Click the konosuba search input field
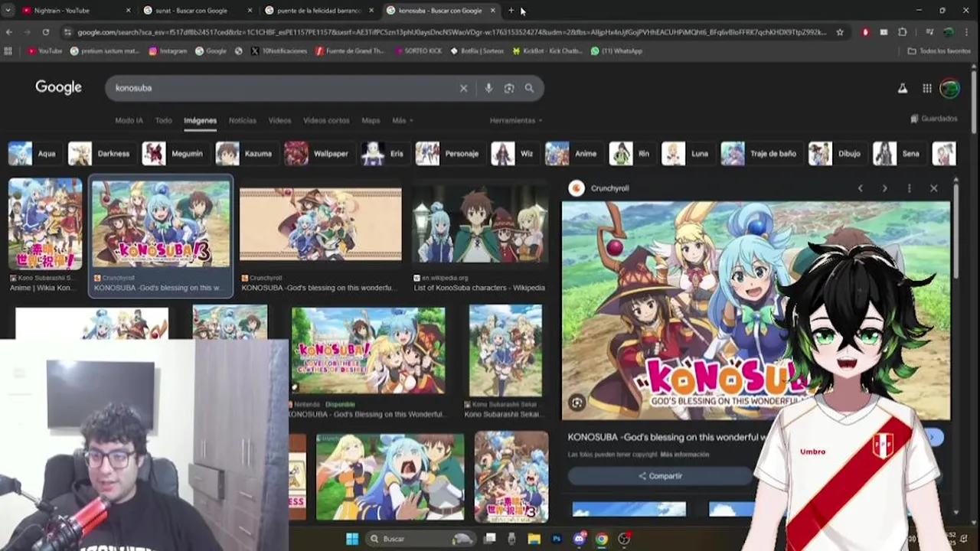The height and width of the screenshot is (551, 980). (x=283, y=88)
